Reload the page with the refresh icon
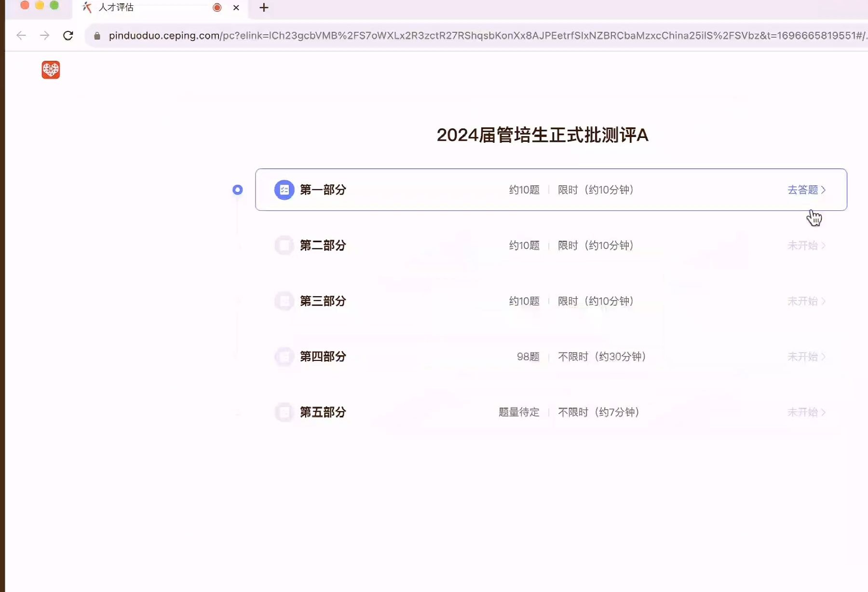The height and width of the screenshot is (592, 868). click(68, 35)
